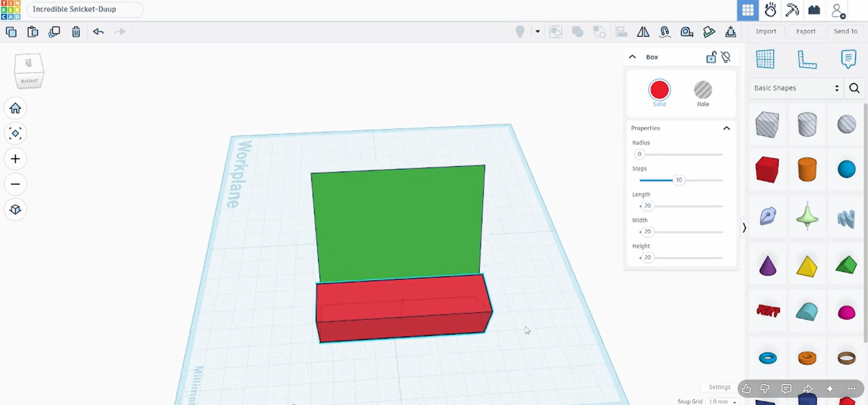
Task: Click the Send To button
Action: tap(845, 31)
